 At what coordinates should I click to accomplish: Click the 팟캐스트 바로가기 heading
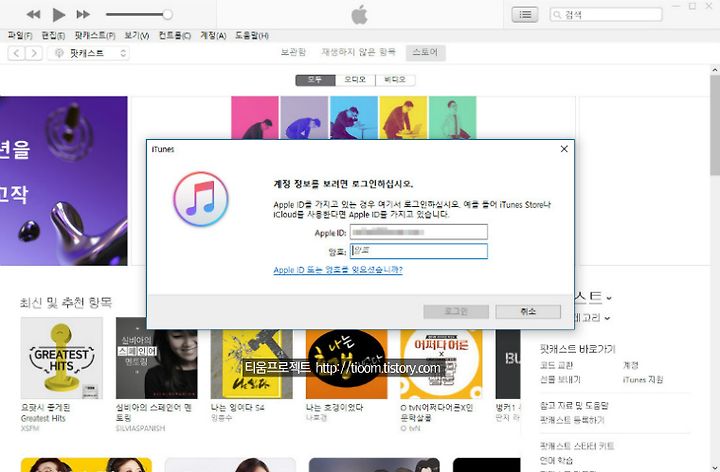577,349
